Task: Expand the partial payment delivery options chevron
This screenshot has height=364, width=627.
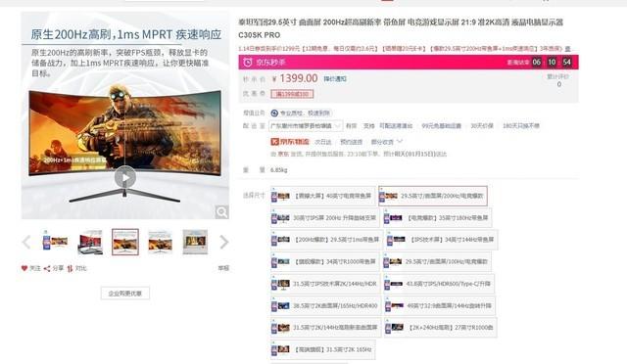Action: coord(400,142)
